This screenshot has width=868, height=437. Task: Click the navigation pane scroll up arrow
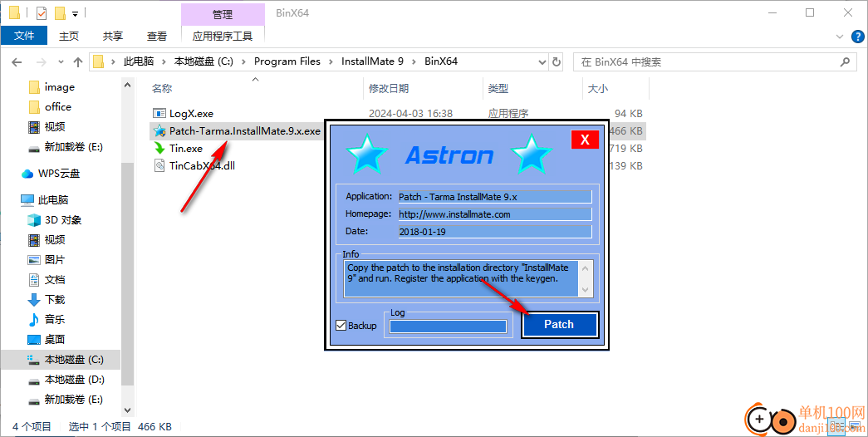tap(127, 85)
